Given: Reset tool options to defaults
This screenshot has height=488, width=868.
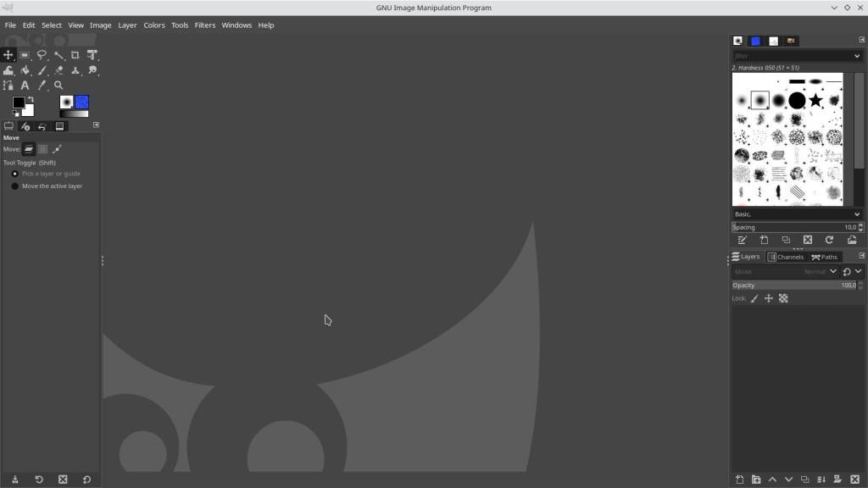Looking at the screenshot, I should pos(86,480).
